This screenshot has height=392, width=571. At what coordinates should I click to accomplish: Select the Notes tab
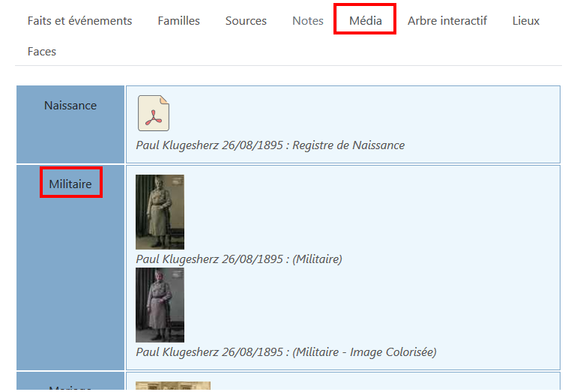(x=307, y=20)
